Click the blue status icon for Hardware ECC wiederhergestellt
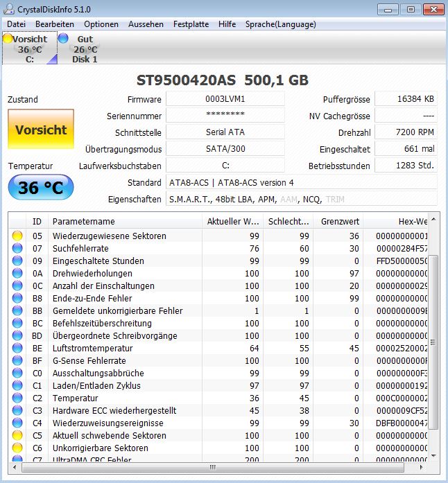Viewport: 448px width, 483px height. coord(17,411)
